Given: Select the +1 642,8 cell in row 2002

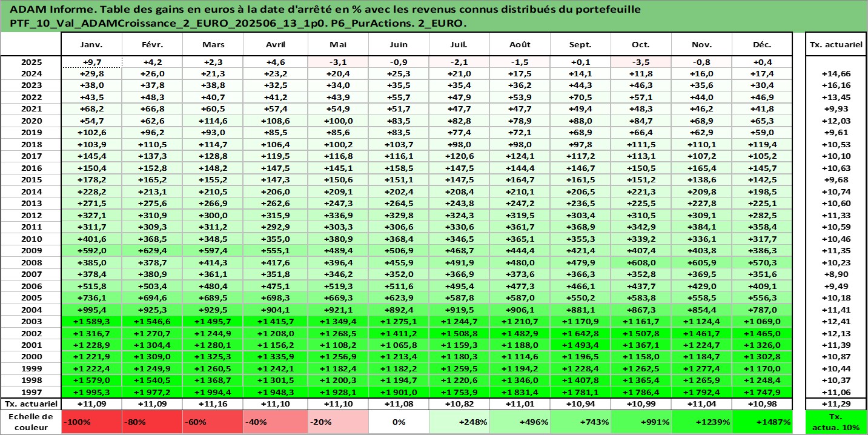Looking at the screenshot, I should [x=580, y=333].
